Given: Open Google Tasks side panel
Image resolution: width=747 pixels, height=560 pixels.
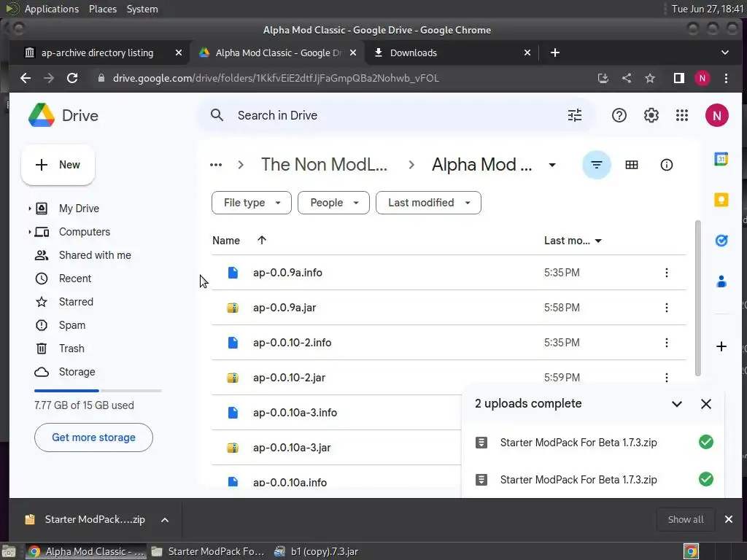Looking at the screenshot, I should coord(721,240).
